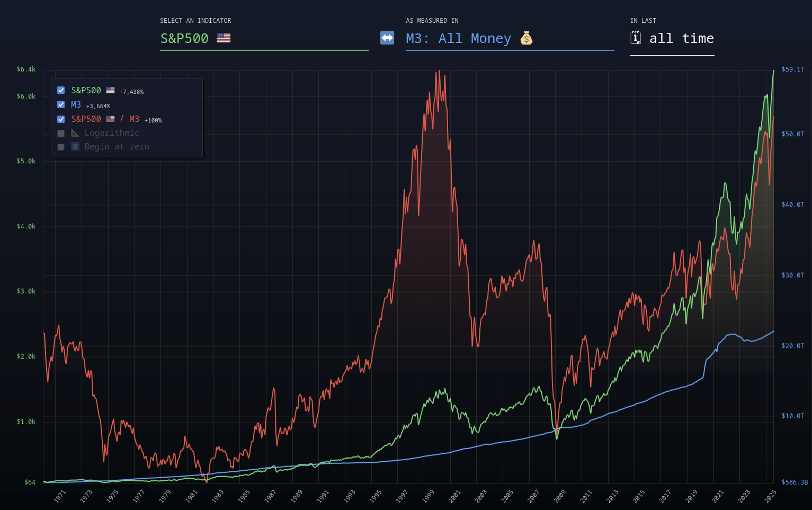Click the 1987 year label on the time axis
Image resolution: width=812 pixels, height=510 pixels.
click(270, 496)
